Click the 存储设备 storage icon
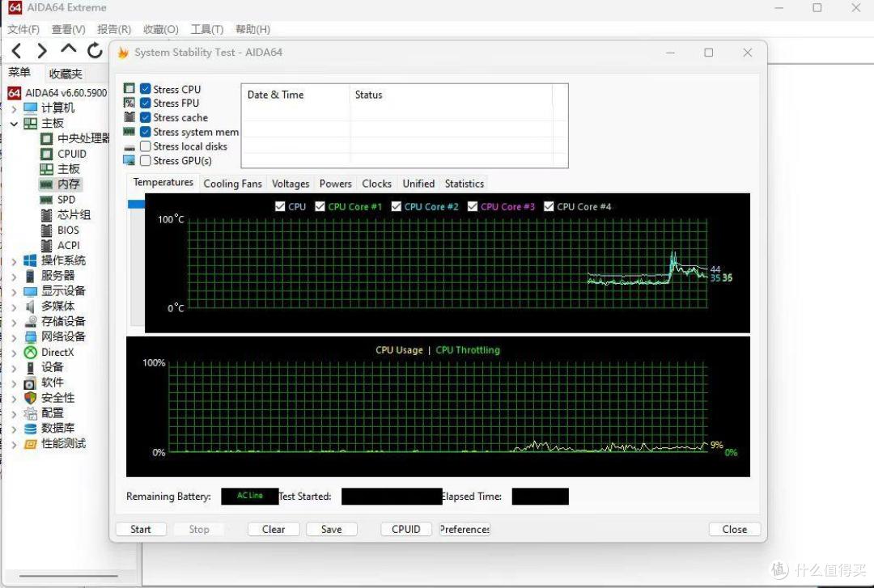Image resolution: width=874 pixels, height=588 pixels. 30,322
